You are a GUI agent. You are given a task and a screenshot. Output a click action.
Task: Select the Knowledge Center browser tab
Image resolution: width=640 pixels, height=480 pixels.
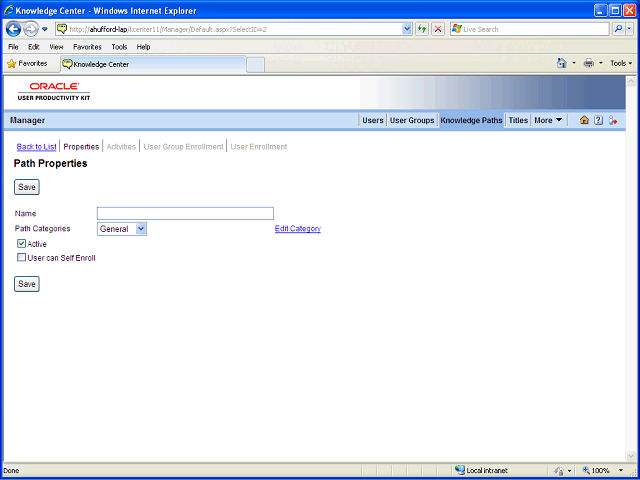pyautogui.click(x=153, y=64)
